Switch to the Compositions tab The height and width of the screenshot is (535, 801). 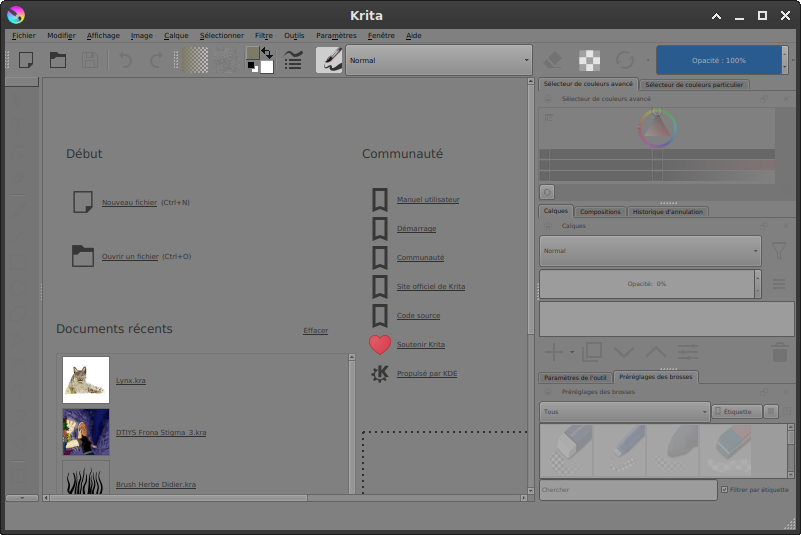600,212
